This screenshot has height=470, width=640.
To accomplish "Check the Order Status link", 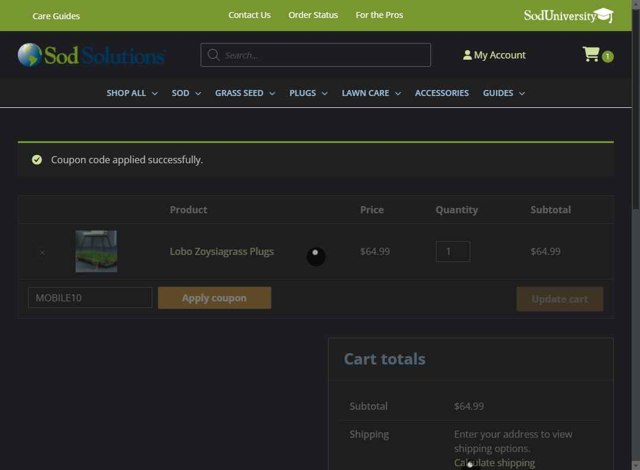I will [313, 15].
